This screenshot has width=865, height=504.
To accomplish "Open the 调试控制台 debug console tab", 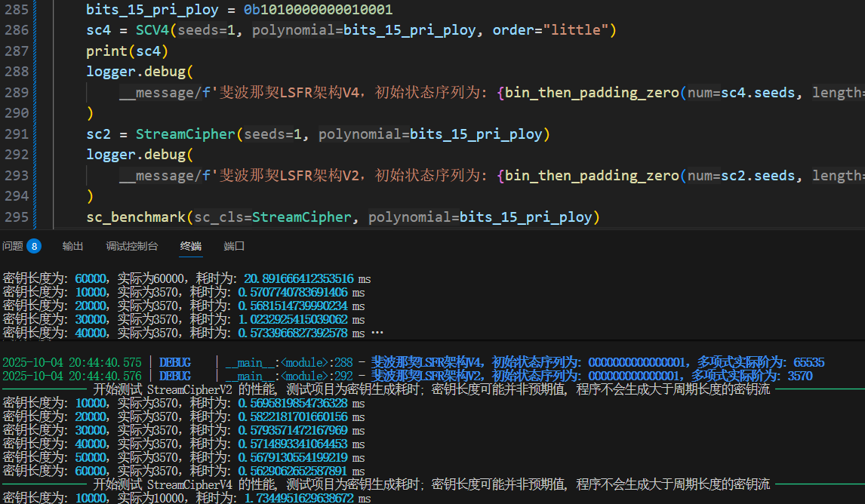I will 131,246.
